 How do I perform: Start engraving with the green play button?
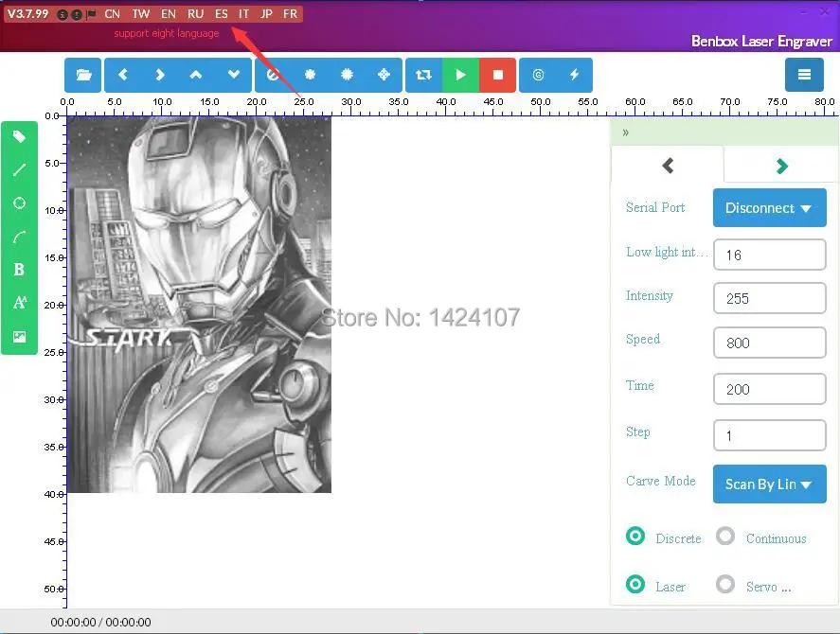coord(460,75)
